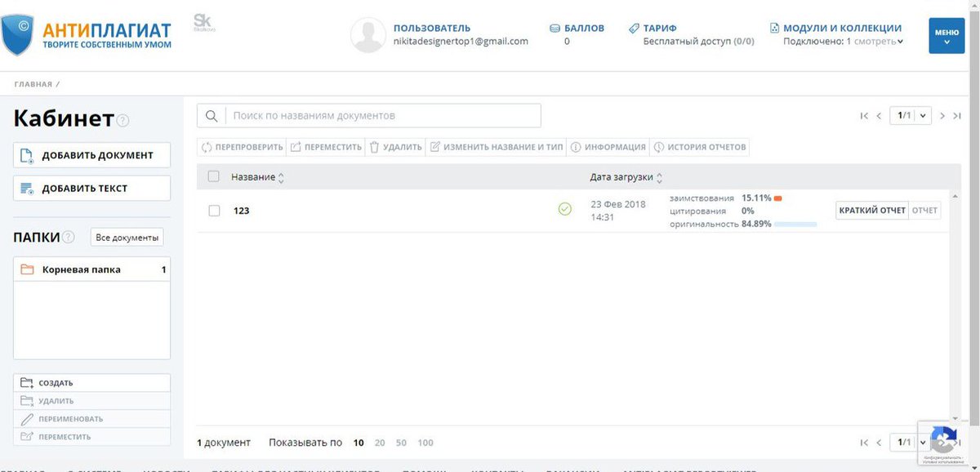Click the green check status icon
This screenshot has width=980, height=472.
click(x=564, y=210)
